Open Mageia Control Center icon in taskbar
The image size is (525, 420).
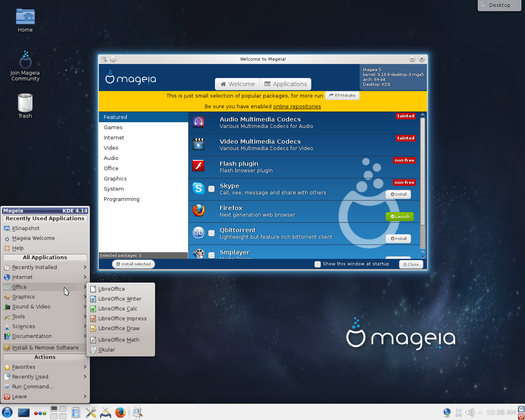tap(105, 412)
